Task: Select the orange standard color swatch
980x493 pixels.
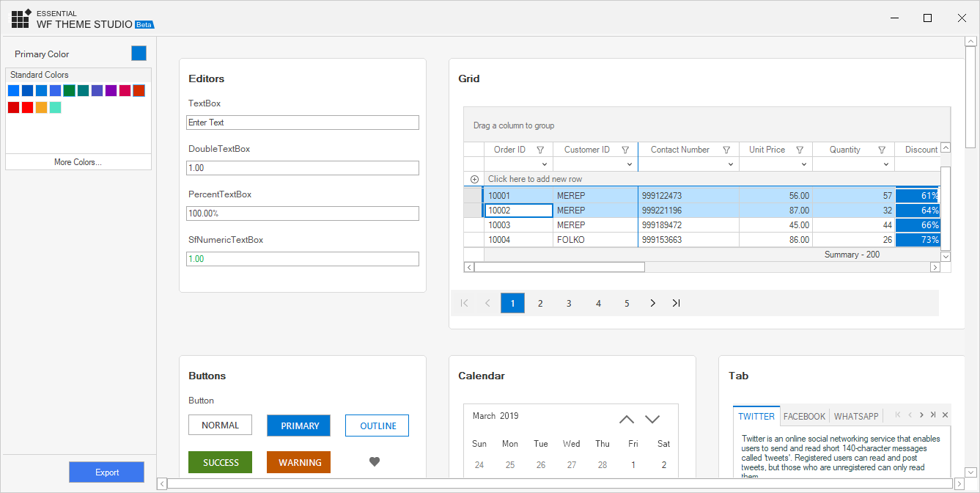Action: 41,108
